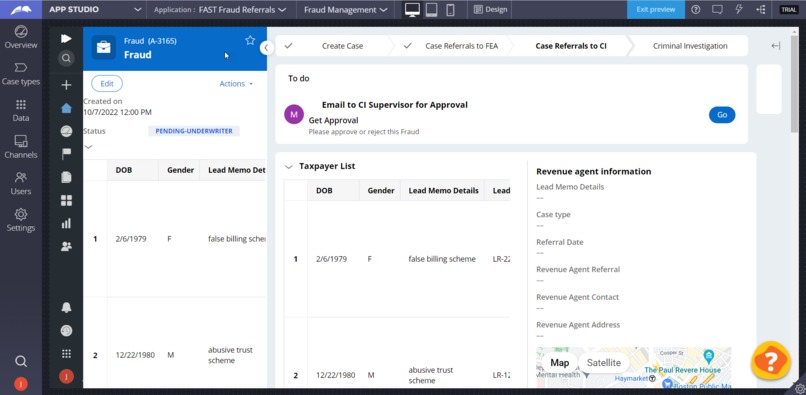Toggle portal navigation with play arrow
Image resolution: width=806 pixels, height=395 pixels.
66,39
